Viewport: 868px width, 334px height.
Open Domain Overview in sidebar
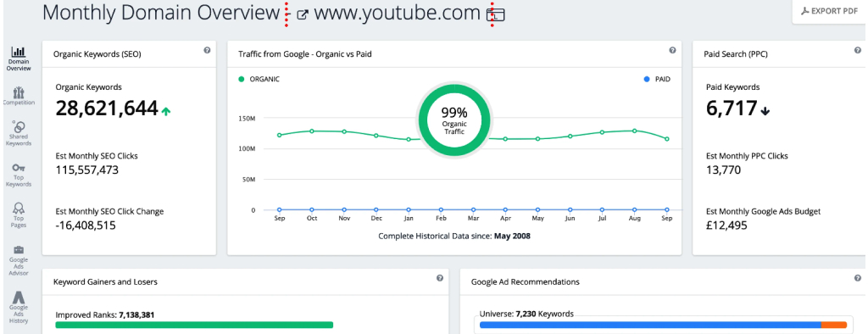[x=19, y=58]
